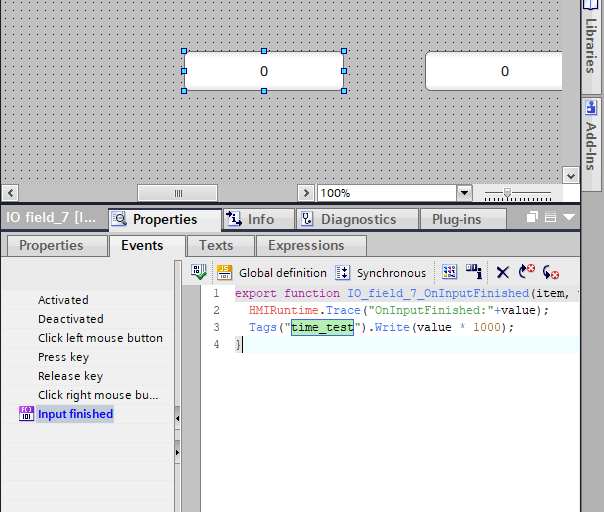Click the Input finished event icon
The height and width of the screenshot is (512, 604).
click(26, 414)
